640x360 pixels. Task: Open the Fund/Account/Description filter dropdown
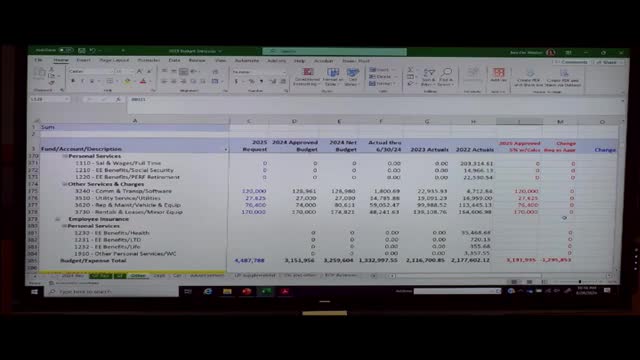click(x=226, y=149)
